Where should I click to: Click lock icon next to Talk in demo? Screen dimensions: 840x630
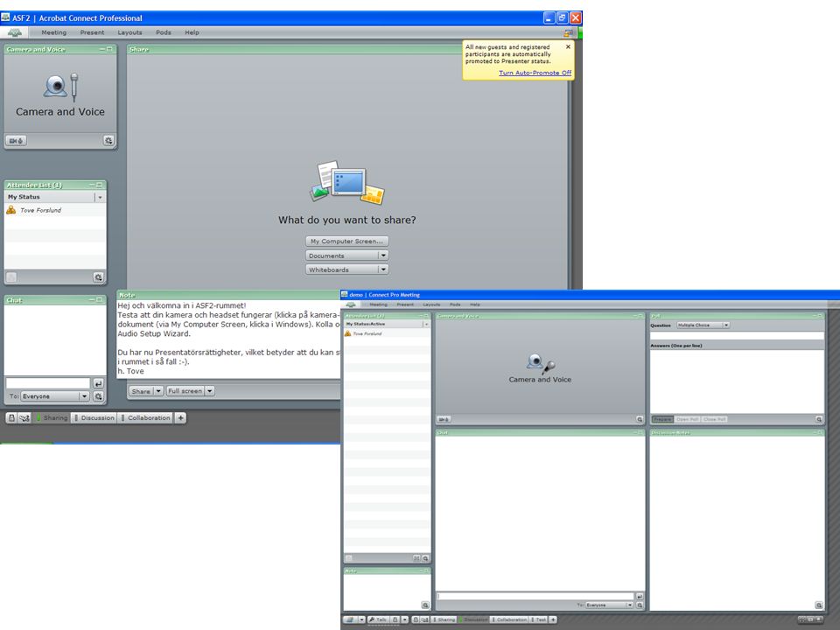pos(395,619)
